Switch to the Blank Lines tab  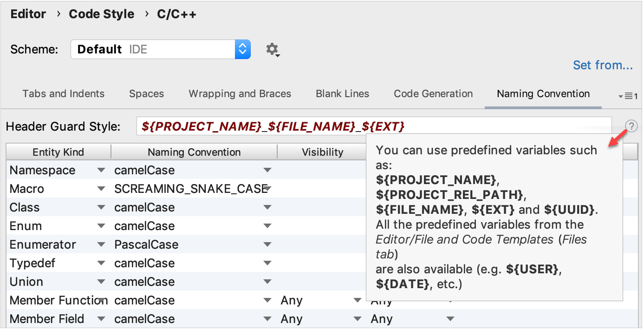(342, 93)
